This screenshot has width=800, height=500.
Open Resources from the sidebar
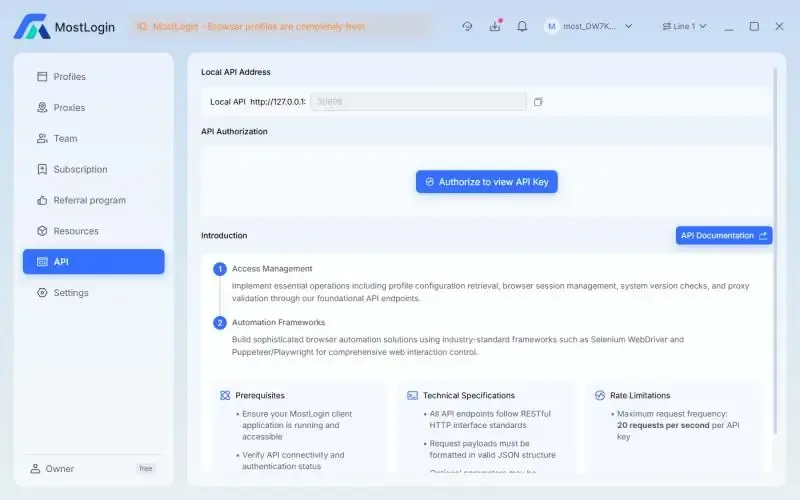(x=93, y=231)
